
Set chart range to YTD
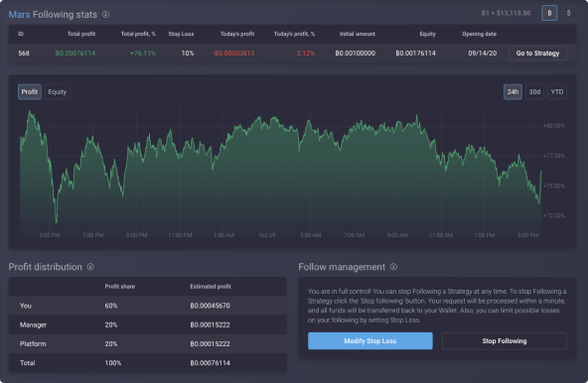coord(557,92)
